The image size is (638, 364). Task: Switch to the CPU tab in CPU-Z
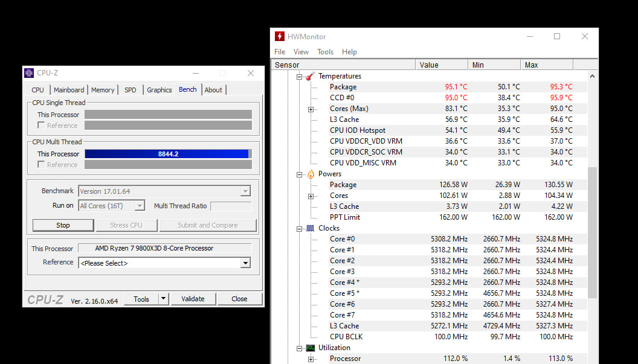tap(38, 90)
